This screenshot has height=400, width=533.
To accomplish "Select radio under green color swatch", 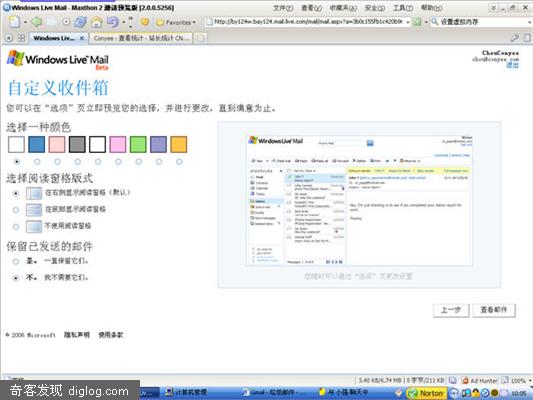I will click(x=138, y=161).
